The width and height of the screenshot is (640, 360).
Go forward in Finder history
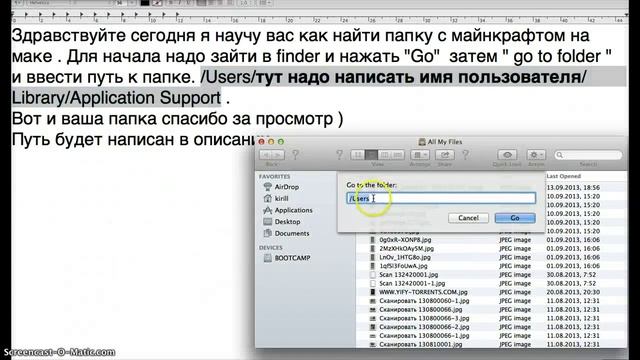tap(278, 155)
